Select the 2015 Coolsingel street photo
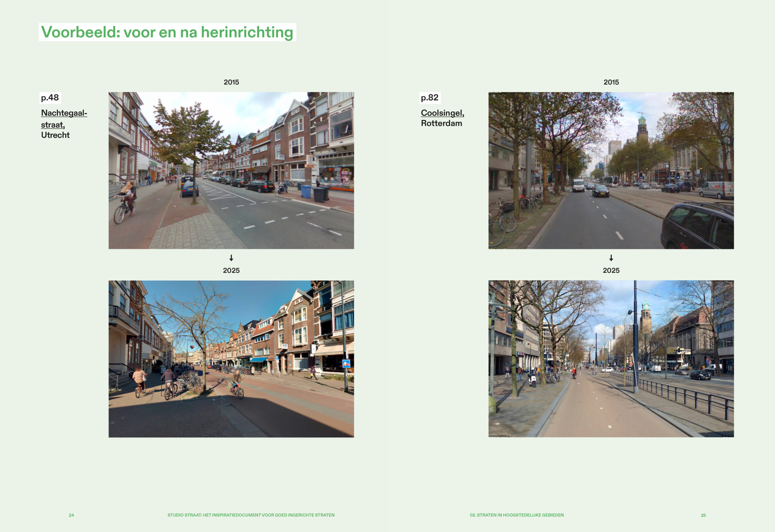775x532 pixels. tap(611, 170)
